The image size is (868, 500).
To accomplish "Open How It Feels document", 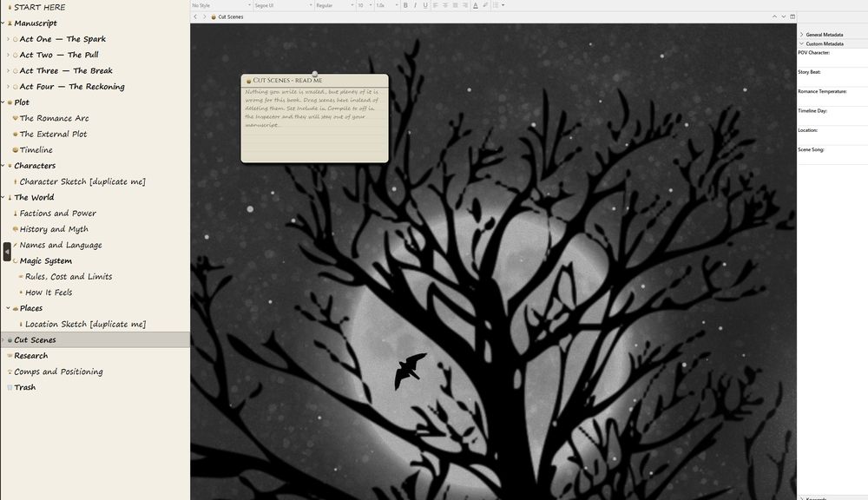I will [49, 293].
